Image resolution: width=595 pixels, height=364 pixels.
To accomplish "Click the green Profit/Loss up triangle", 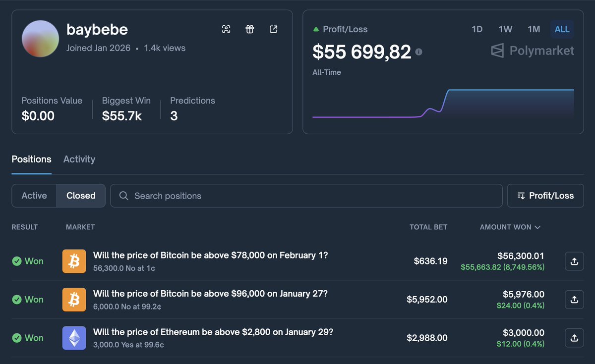I will coord(316,29).
